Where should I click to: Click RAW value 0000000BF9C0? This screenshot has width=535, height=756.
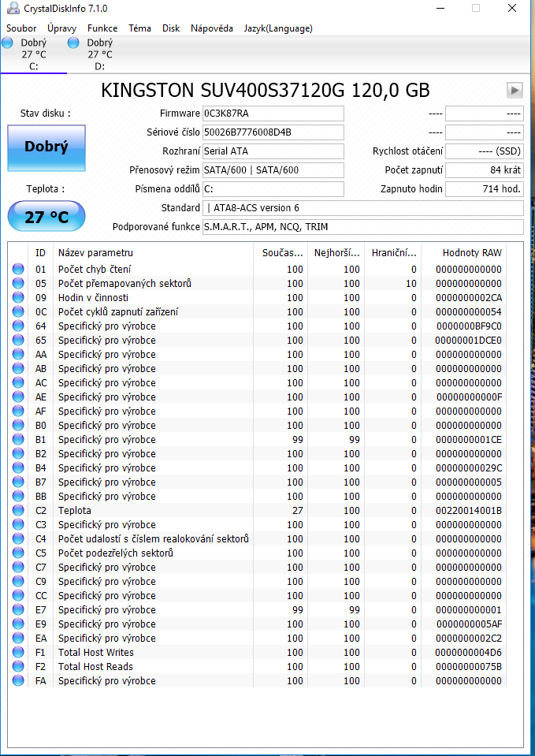point(469,326)
